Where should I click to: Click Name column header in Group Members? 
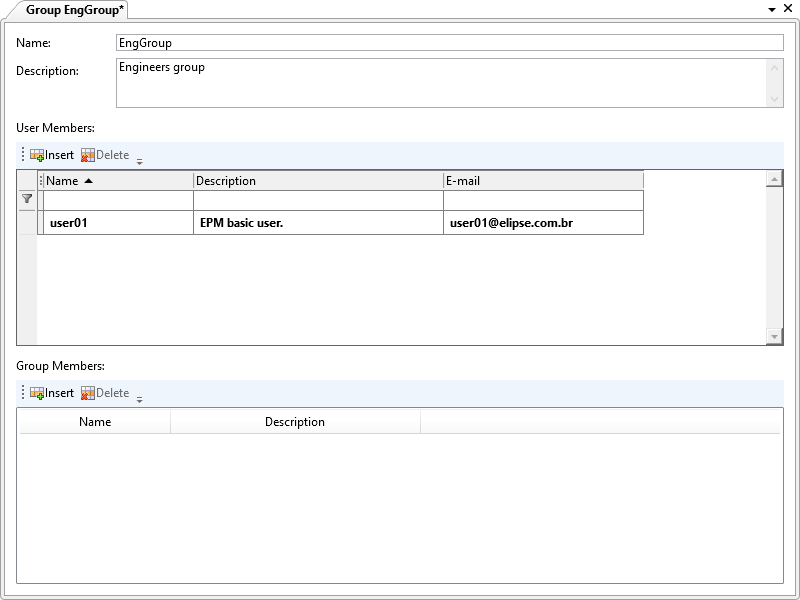point(95,422)
